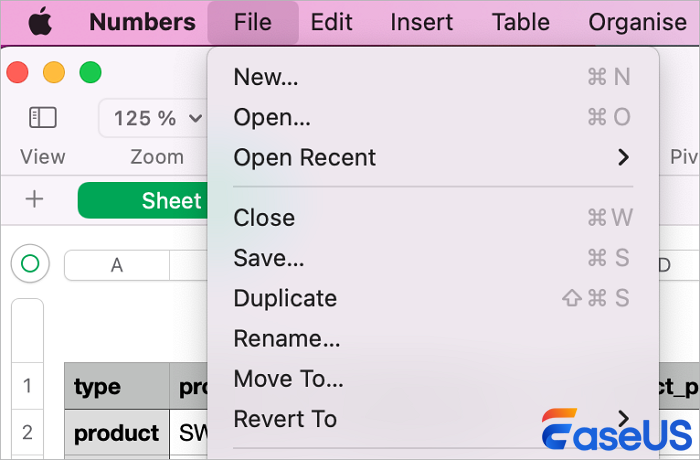Open the Zoom 125% dropdown

click(154, 118)
